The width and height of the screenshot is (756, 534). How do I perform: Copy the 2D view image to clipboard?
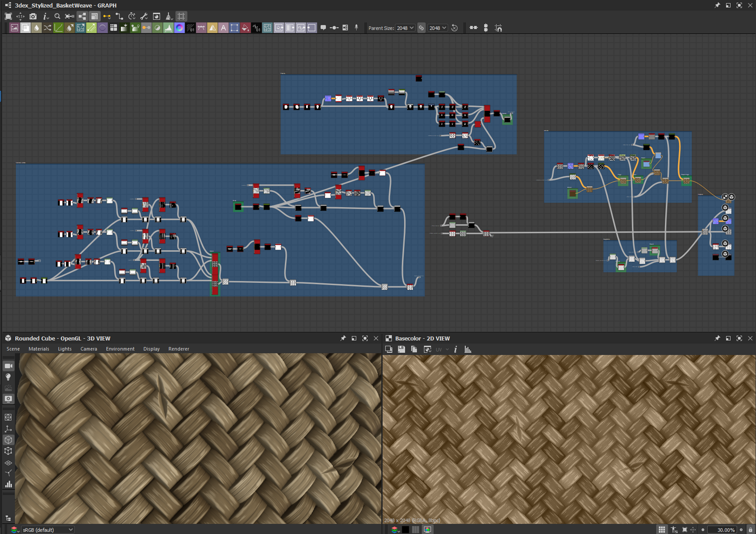coord(414,349)
